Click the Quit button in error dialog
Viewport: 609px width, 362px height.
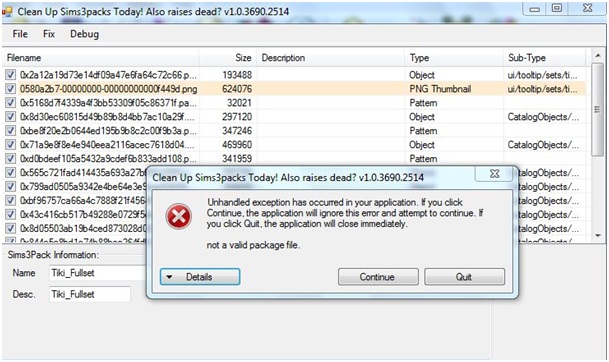point(465,277)
